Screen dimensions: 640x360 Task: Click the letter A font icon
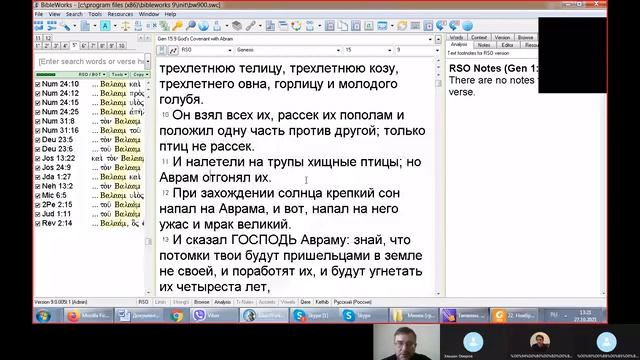(105, 26)
